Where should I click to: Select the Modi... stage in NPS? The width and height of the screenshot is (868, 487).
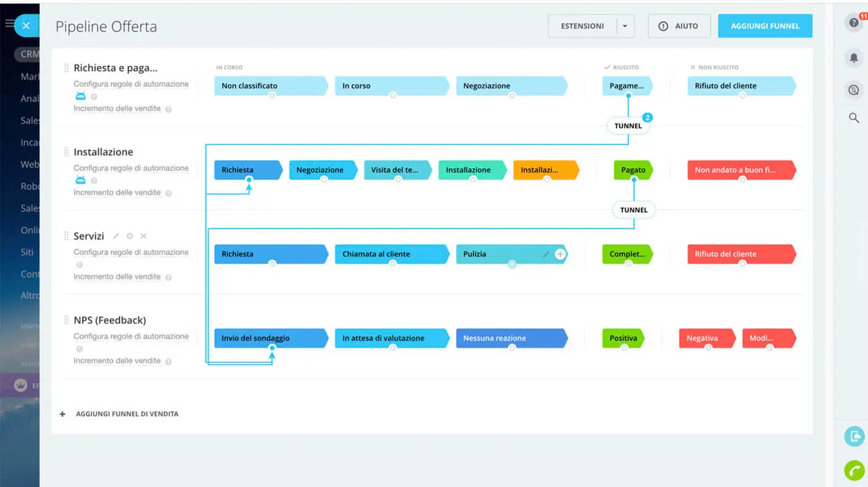coord(769,338)
